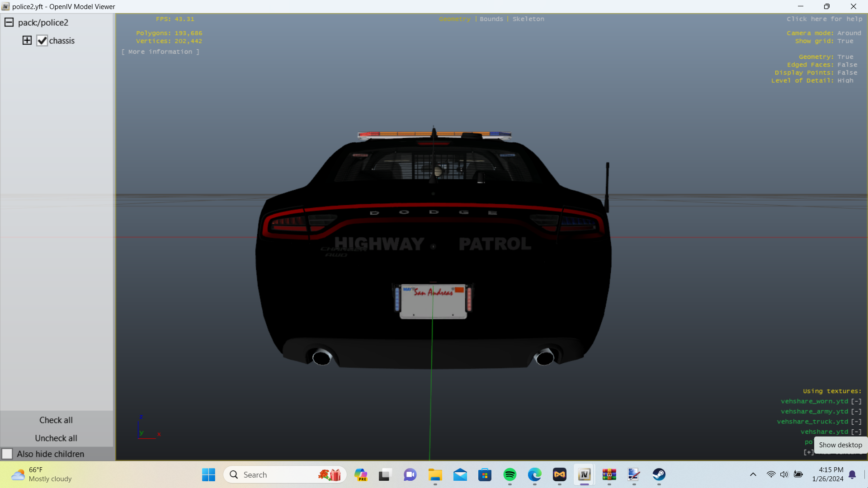
Task: Click the [+] add texture button
Action: [808, 452]
